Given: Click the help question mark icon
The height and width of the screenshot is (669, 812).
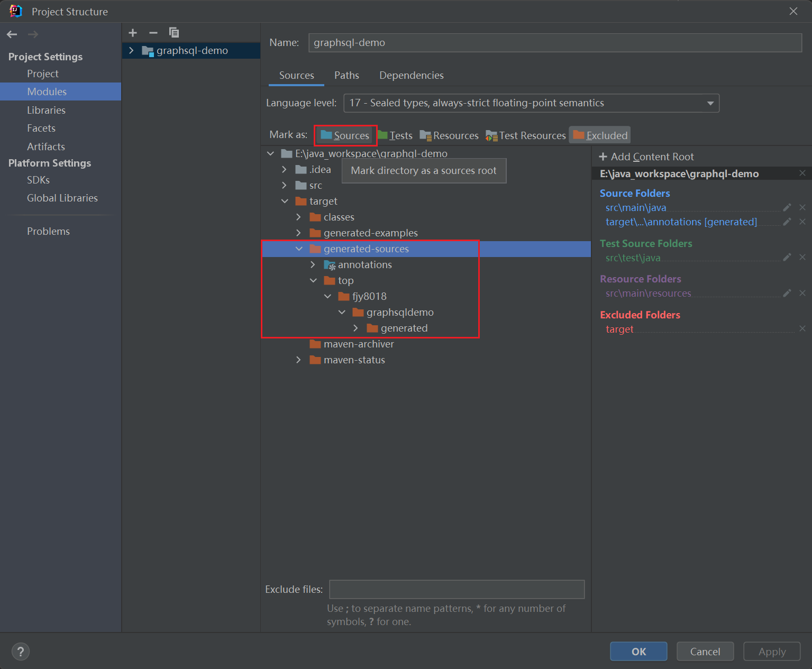Looking at the screenshot, I should pyautogui.click(x=21, y=652).
